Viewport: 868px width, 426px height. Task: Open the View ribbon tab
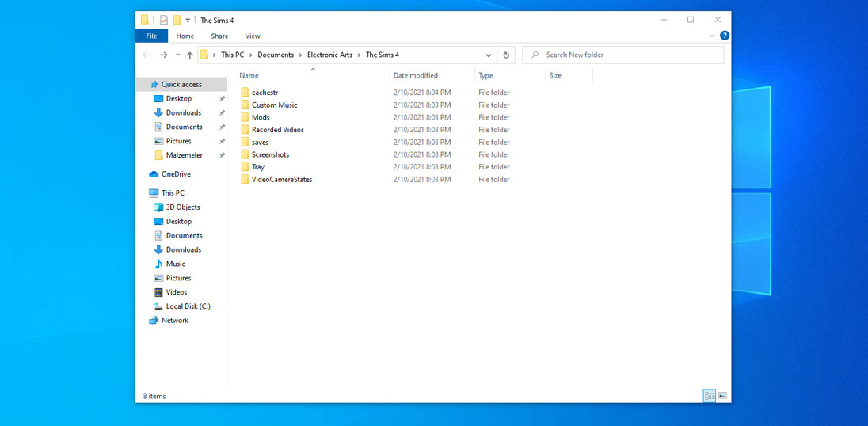tap(253, 36)
